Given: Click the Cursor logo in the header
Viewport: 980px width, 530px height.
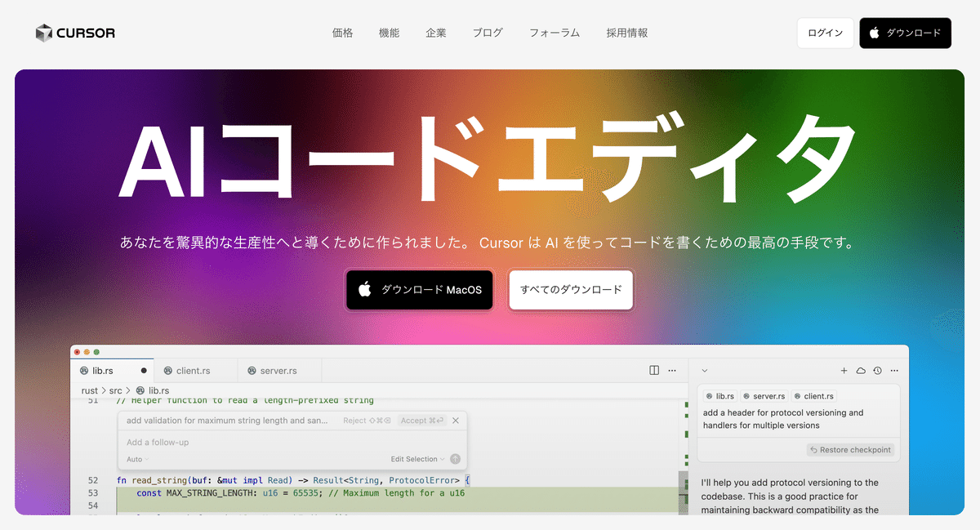Looking at the screenshot, I should click(x=74, y=33).
